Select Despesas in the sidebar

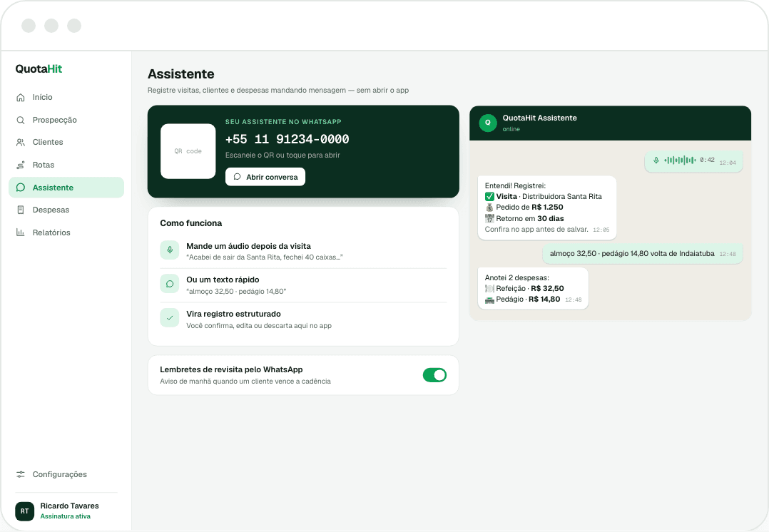(66, 210)
